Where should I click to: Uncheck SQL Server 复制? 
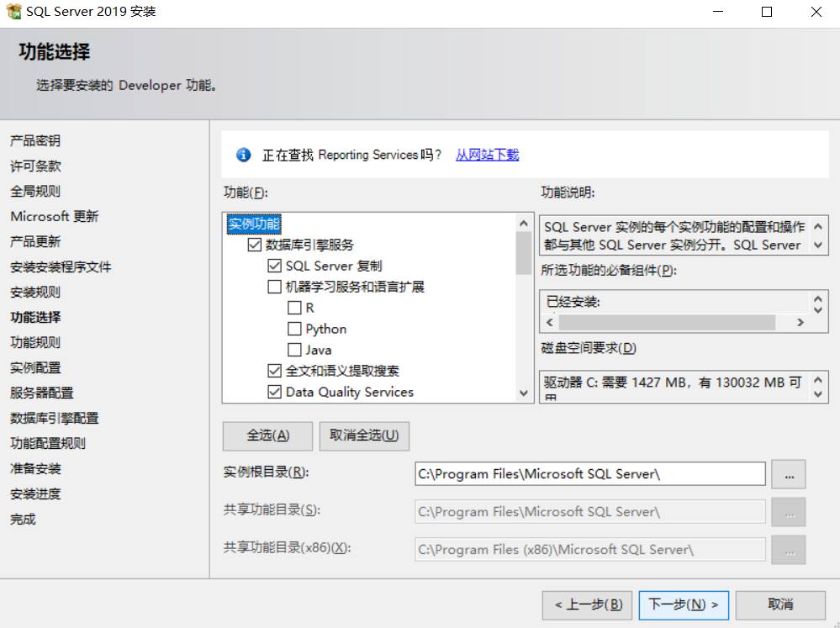[274, 265]
